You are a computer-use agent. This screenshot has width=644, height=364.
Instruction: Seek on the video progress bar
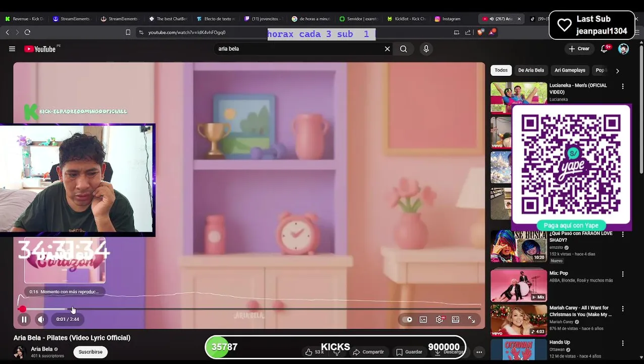250,309
